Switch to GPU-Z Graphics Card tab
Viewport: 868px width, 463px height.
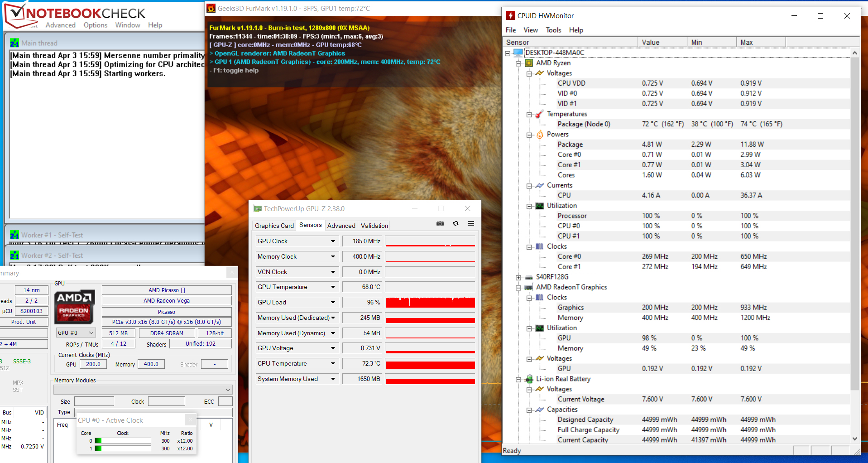[274, 226]
